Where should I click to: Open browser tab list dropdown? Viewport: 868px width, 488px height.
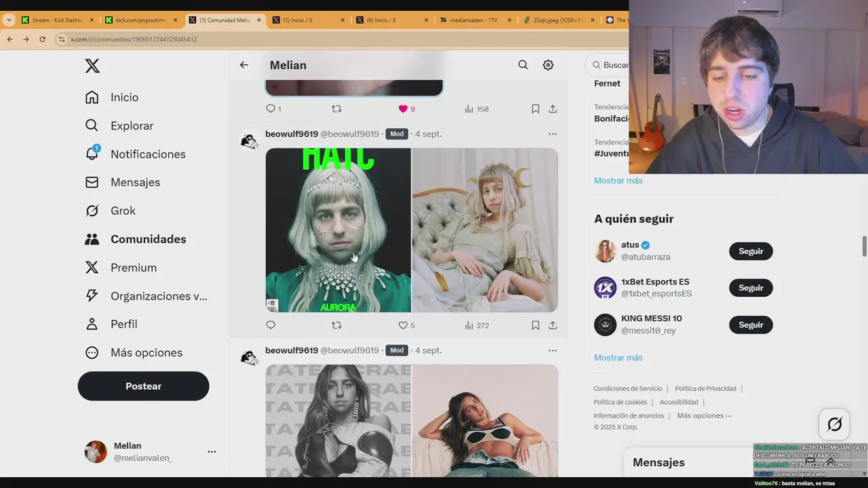[x=9, y=20]
